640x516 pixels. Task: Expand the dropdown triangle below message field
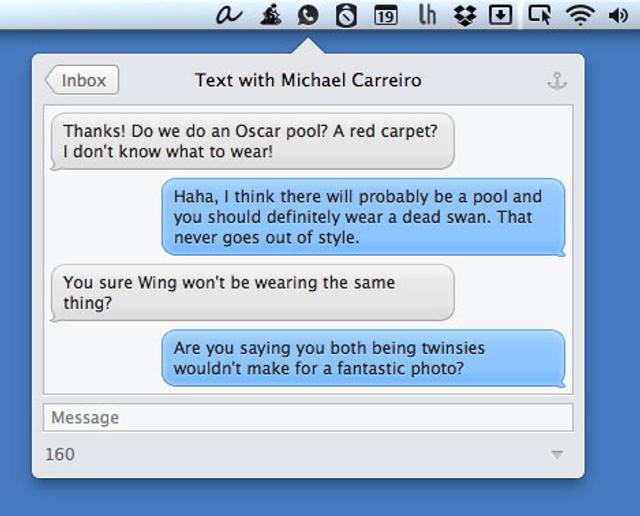pos(557,455)
